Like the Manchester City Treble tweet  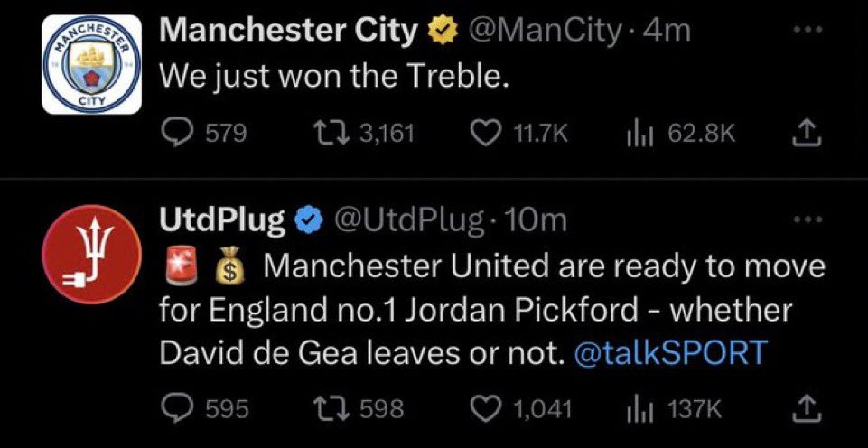click(518, 135)
